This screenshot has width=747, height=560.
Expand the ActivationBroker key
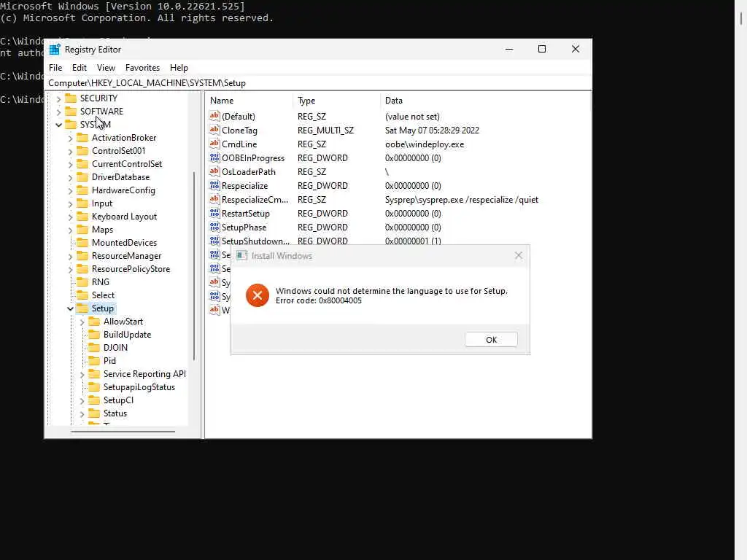(x=71, y=138)
